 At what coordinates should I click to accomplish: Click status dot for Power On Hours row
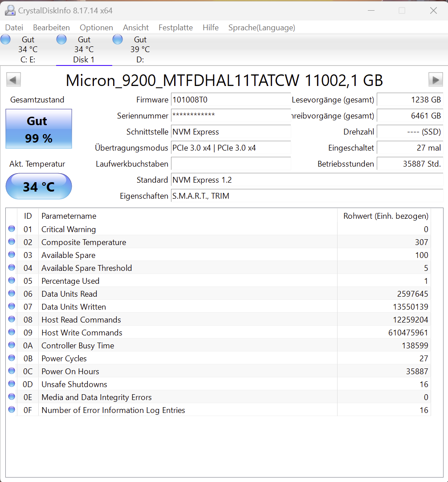[12, 371]
